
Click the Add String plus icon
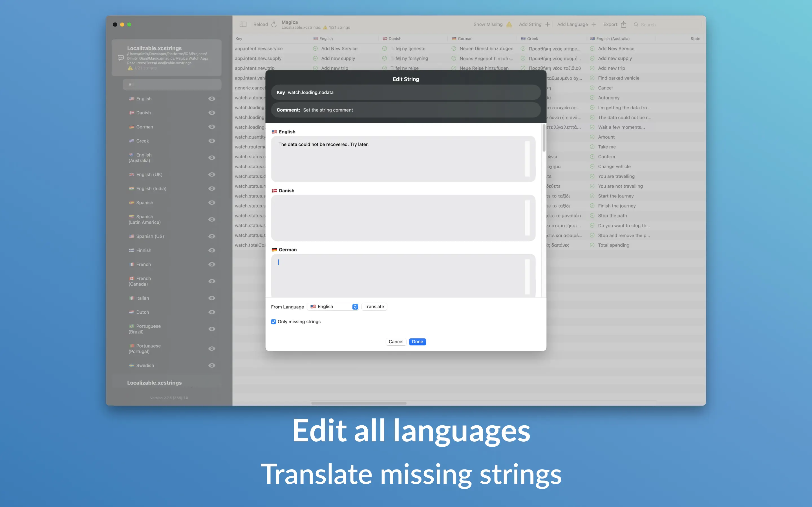(547, 25)
